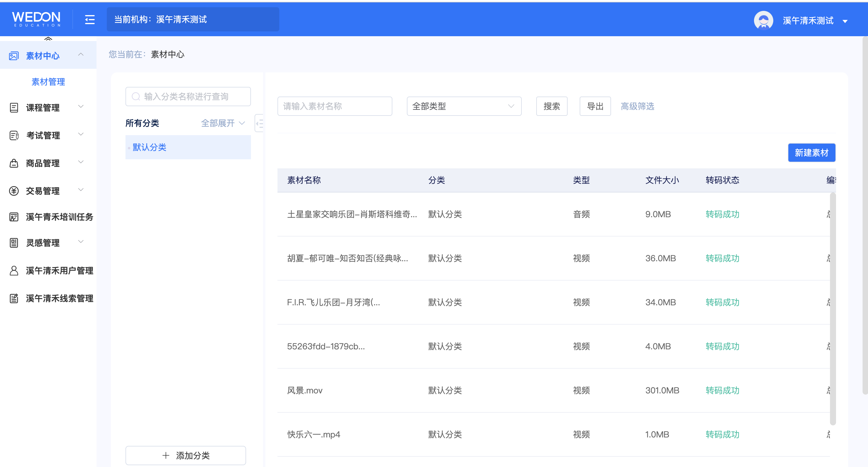Select the 默认分类 tree item
868x467 pixels.
pyautogui.click(x=188, y=147)
